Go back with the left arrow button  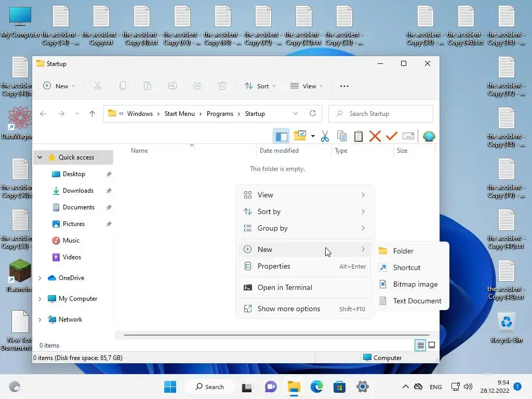pyautogui.click(x=43, y=114)
